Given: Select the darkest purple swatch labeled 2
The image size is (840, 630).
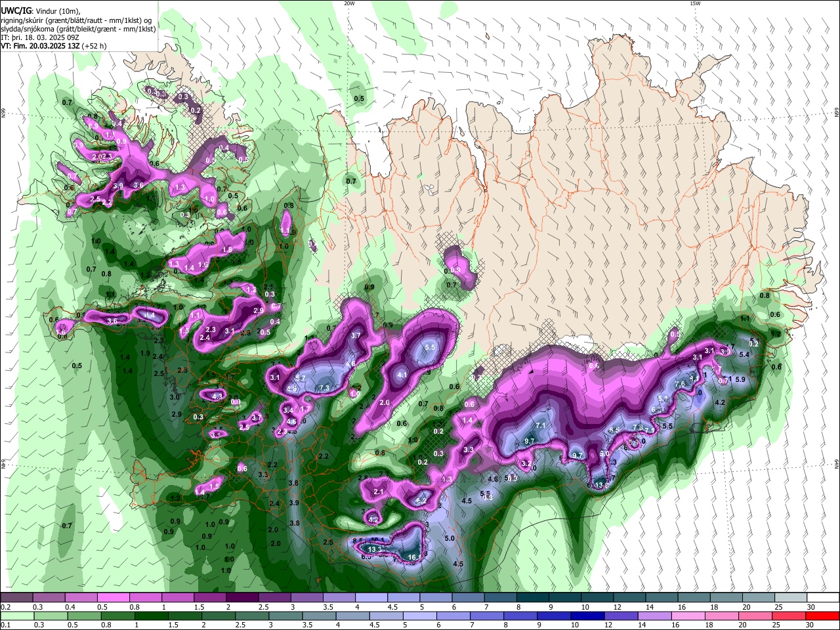Looking at the screenshot, I should pyautogui.click(x=241, y=597).
